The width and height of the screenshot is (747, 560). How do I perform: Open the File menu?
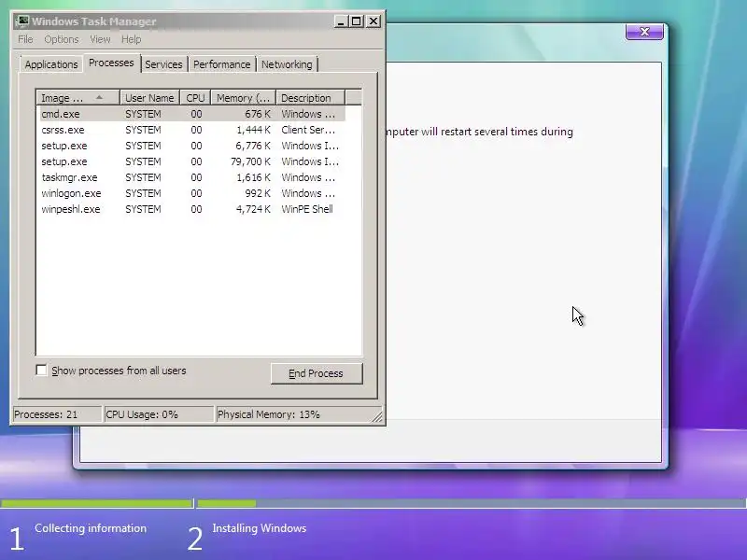tap(25, 39)
